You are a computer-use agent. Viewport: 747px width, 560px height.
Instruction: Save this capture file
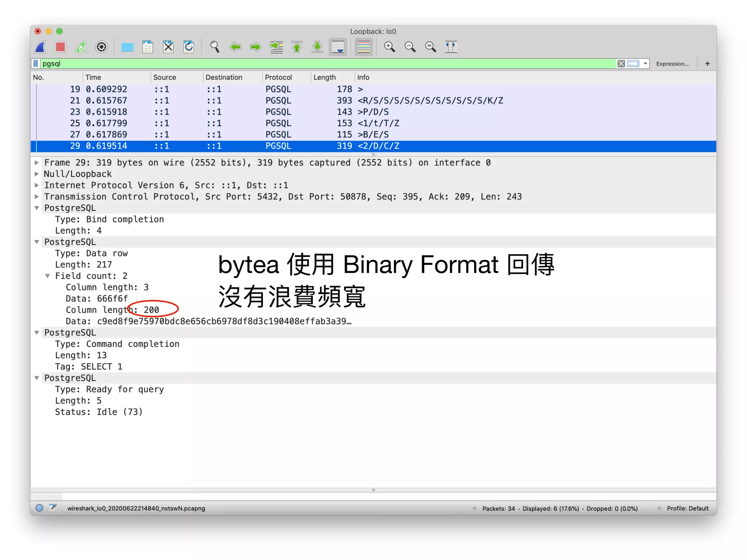(148, 47)
